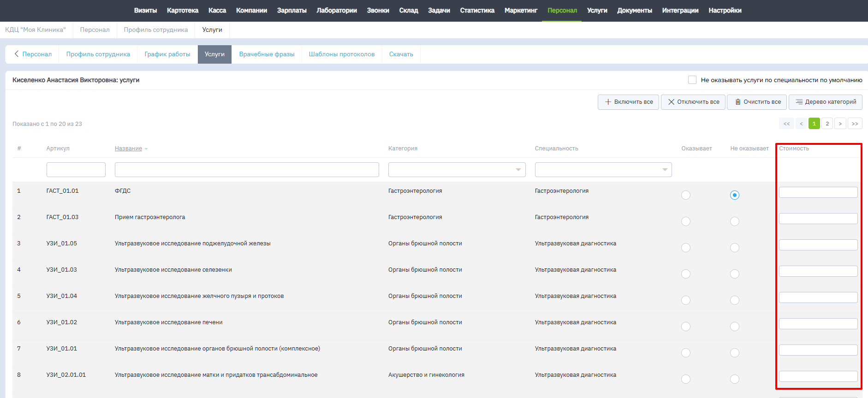
Task: Open Маркетинг in the top menu
Action: point(521,11)
